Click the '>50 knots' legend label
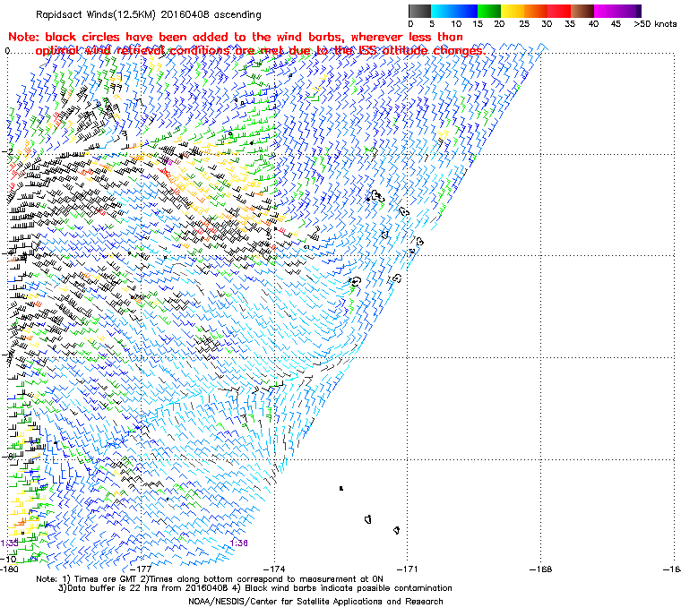The height and width of the screenshot is (616, 681). 655,24
